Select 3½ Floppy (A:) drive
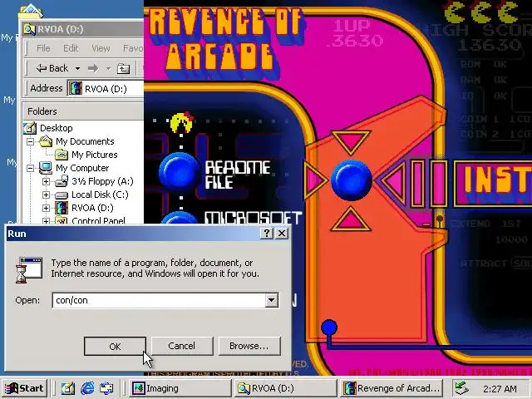Screen dimensions: 532x399 (x=102, y=181)
